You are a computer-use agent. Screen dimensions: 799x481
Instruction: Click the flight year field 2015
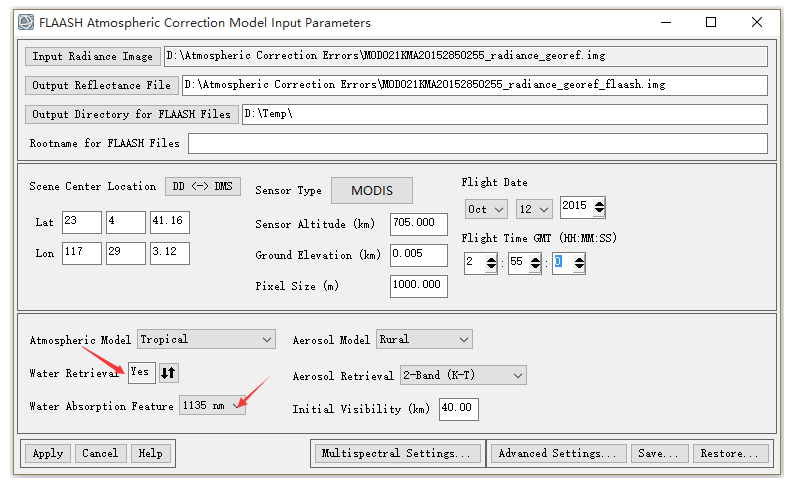(576, 207)
